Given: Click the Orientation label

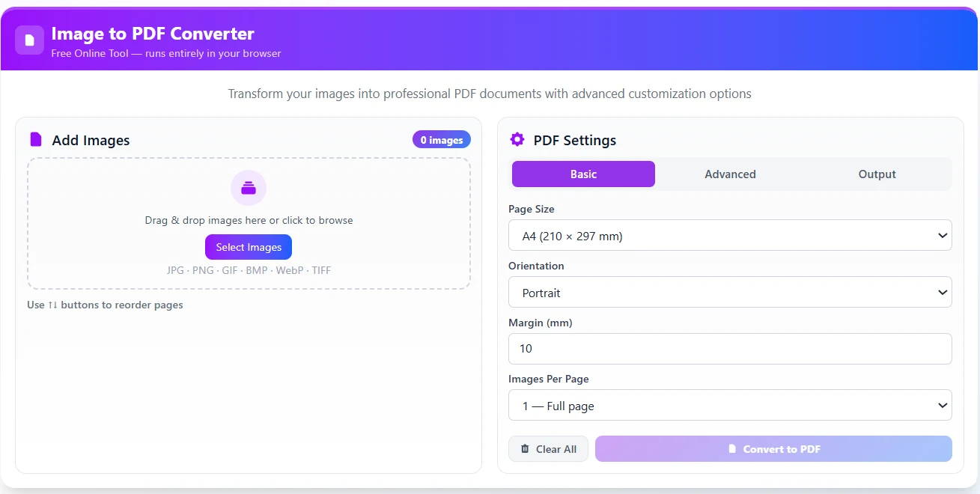Looking at the screenshot, I should click(x=536, y=266).
